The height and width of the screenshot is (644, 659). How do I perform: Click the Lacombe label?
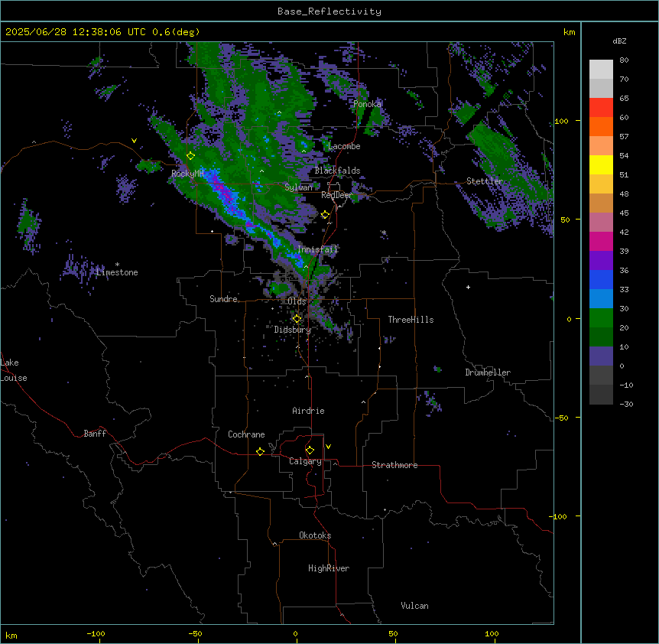click(344, 146)
